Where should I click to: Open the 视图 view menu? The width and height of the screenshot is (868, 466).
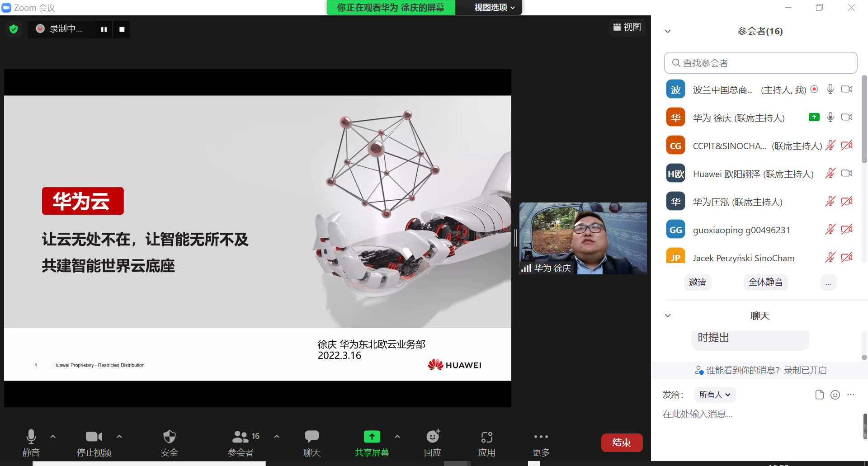point(627,27)
